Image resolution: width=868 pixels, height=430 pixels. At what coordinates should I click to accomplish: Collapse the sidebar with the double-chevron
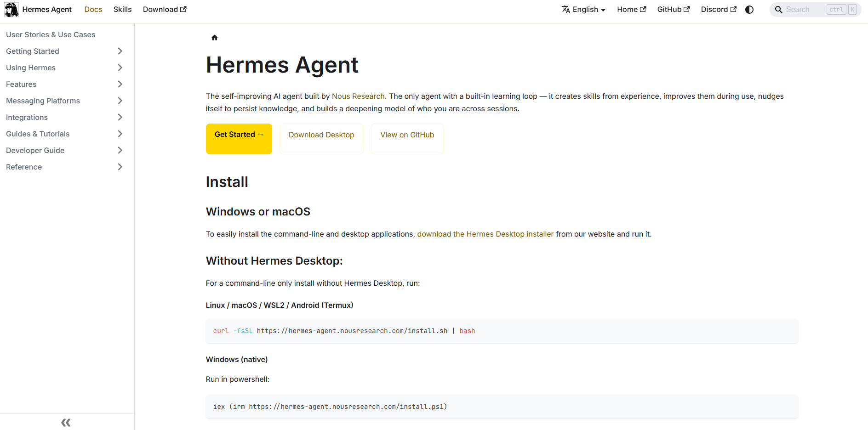[66, 422]
